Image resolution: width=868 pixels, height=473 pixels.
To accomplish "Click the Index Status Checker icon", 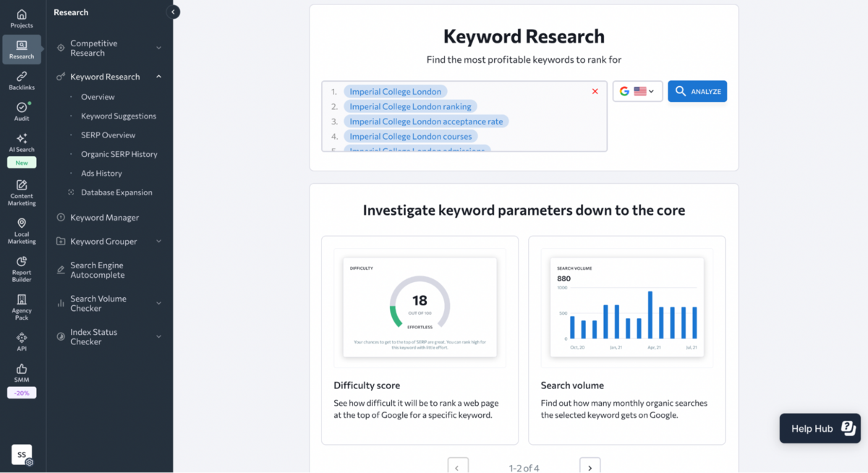I will (x=61, y=336).
